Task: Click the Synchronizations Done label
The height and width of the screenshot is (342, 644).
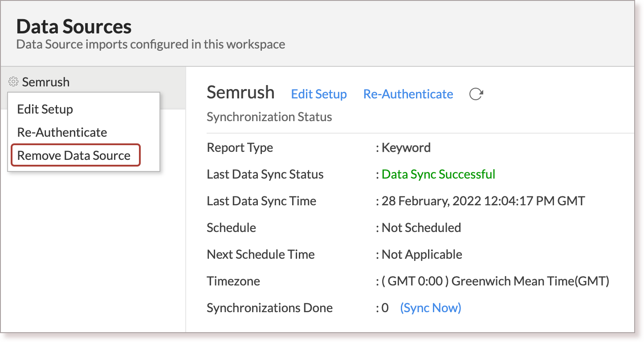Action: (270, 308)
